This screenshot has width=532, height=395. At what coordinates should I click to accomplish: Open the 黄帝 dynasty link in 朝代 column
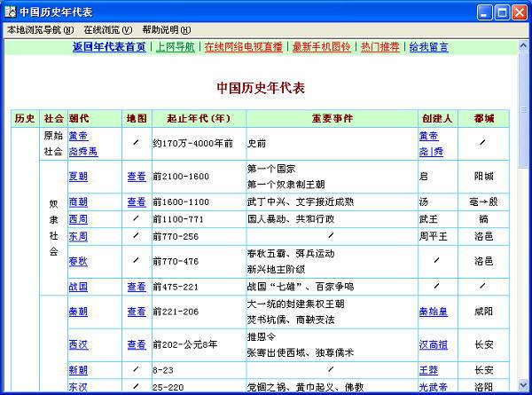click(x=78, y=136)
